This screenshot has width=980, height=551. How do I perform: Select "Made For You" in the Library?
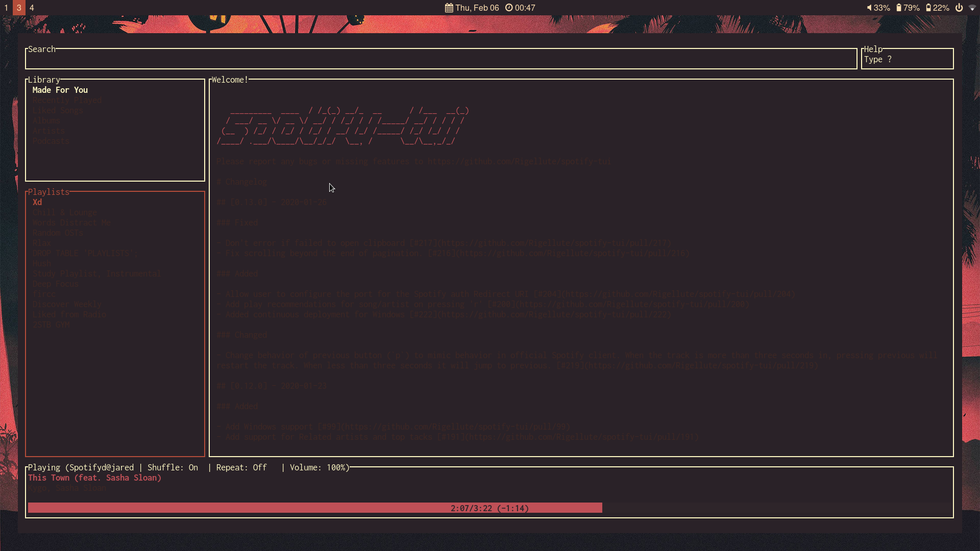(60, 90)
